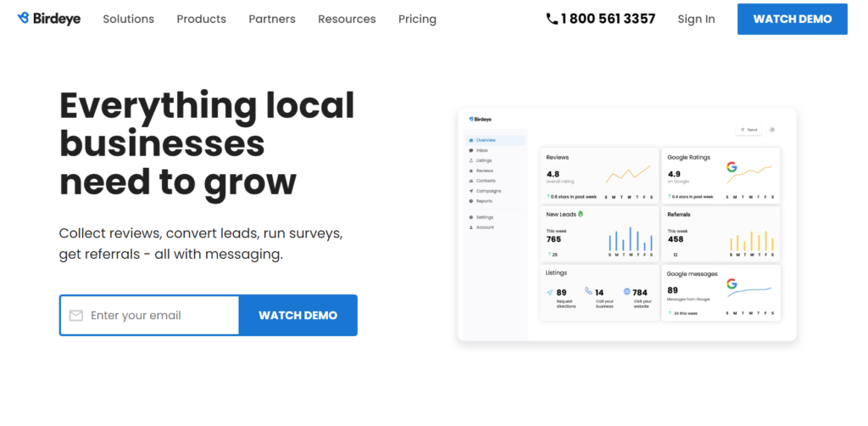Open the Partners menu
868x426 pixels.
pyautogui.click(x=272, y=19)
